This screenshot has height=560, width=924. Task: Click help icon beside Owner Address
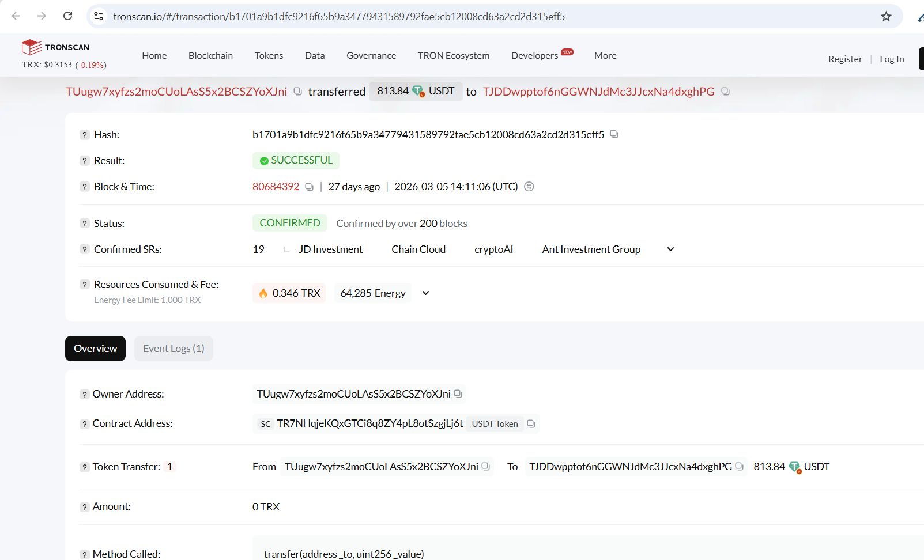click(x=84, y=395)
